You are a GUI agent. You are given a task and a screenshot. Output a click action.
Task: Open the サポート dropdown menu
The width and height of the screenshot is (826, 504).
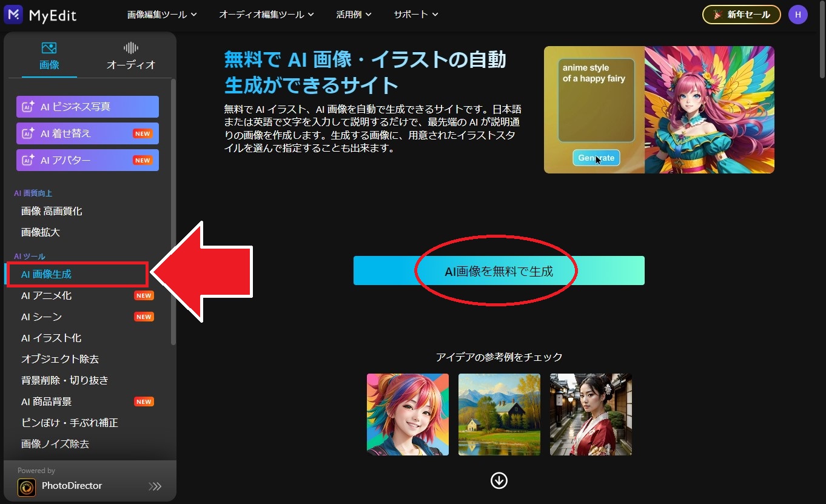[x=416, y=15]
